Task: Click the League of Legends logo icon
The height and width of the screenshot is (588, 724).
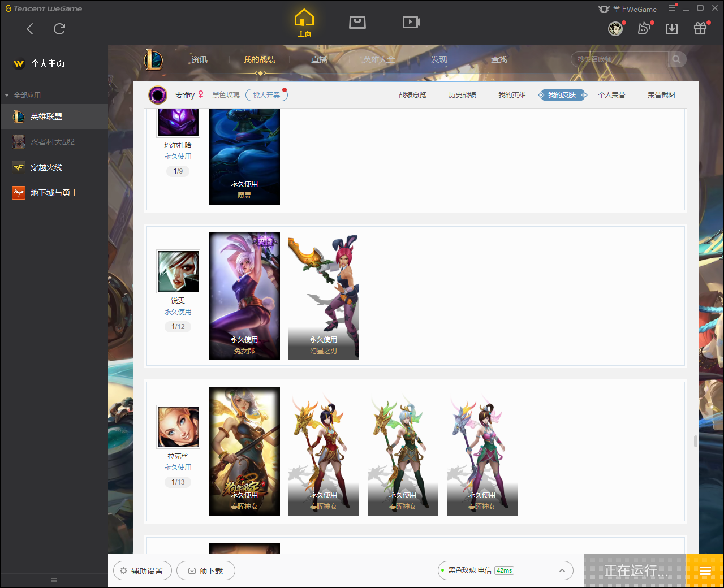Action: pyautogui.click(x=153, y=59)
